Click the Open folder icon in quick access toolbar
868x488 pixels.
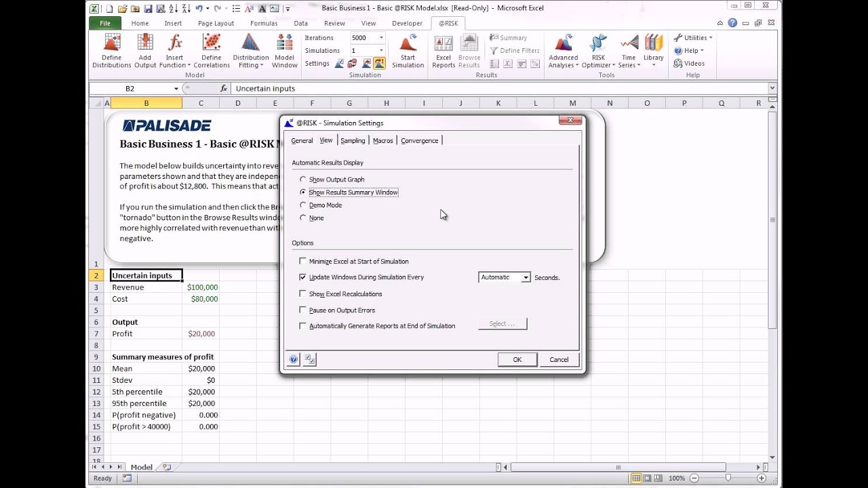123,9
